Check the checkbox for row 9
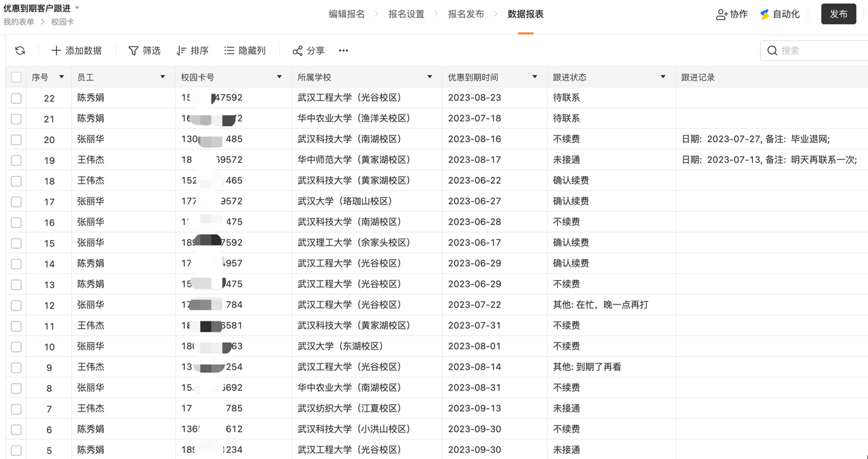 click(x=16, y=367)
